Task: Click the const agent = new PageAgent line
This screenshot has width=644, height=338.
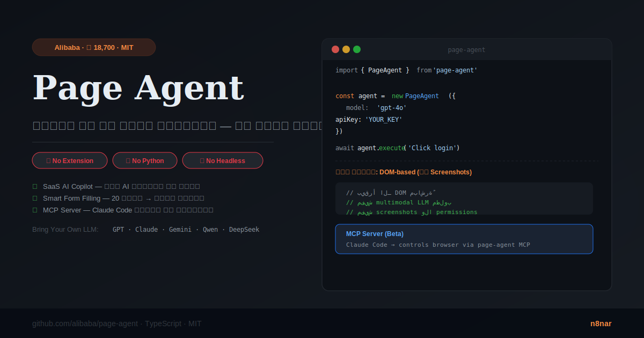Action: 396,95
